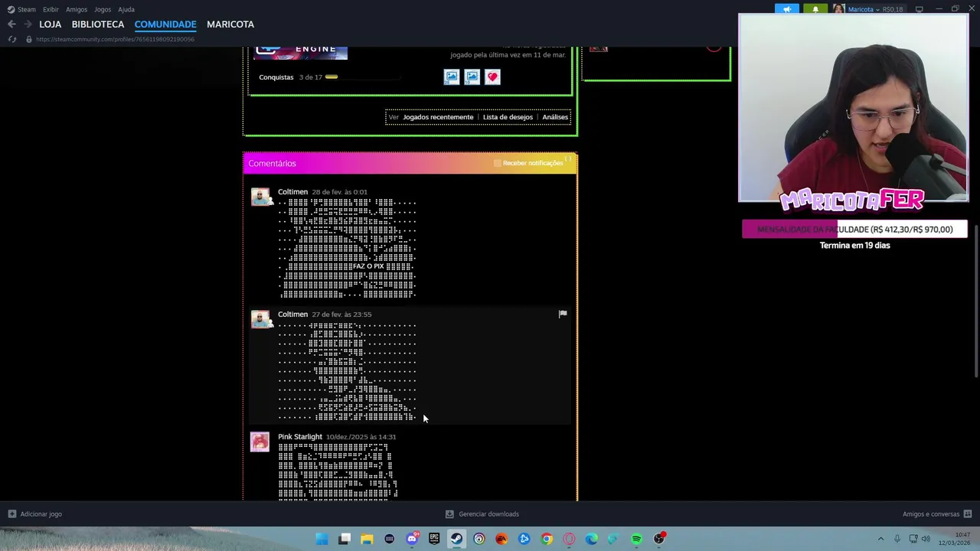The height and width of the screenshot is (551, 980).
Task: Go back with the Steam back arrow
Action: point(11,24)
